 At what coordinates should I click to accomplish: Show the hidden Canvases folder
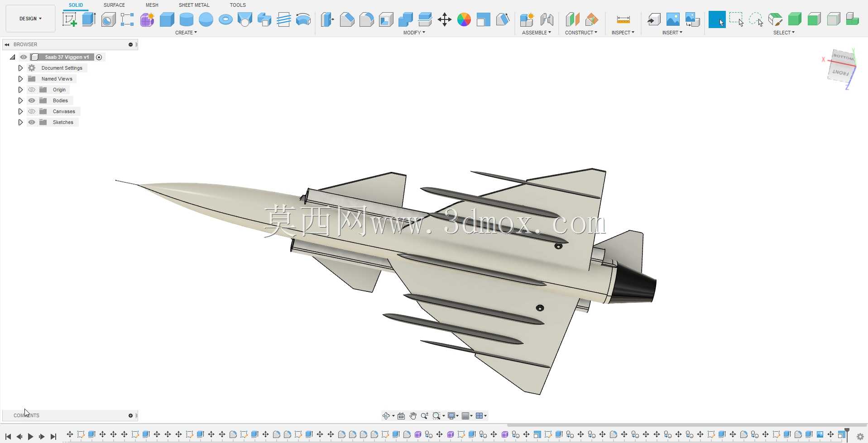coord(32,111)
